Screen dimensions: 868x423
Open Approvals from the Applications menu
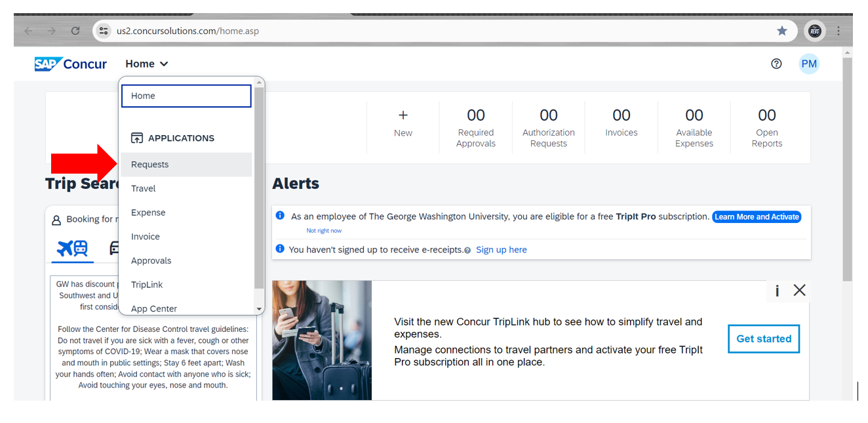click(186, 260)
